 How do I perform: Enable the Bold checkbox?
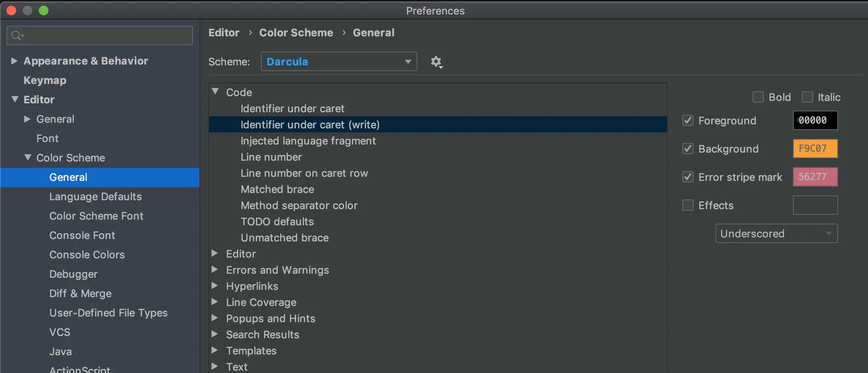click(x=758, y=97)
